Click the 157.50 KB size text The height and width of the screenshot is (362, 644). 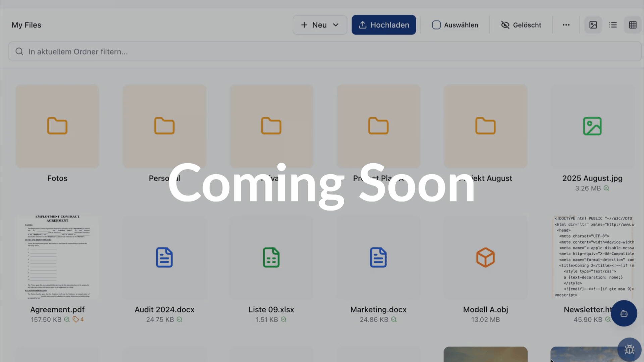[x=46, y=320]
